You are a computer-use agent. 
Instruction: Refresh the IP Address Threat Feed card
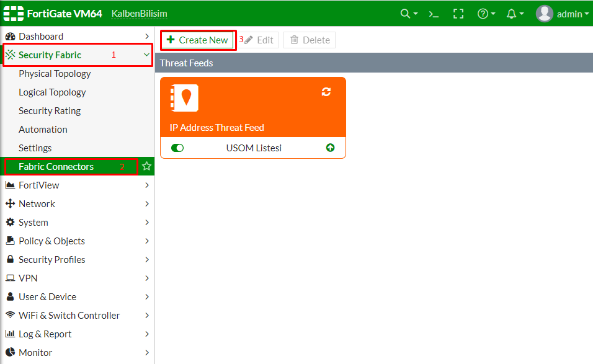(x=326, y=92)
